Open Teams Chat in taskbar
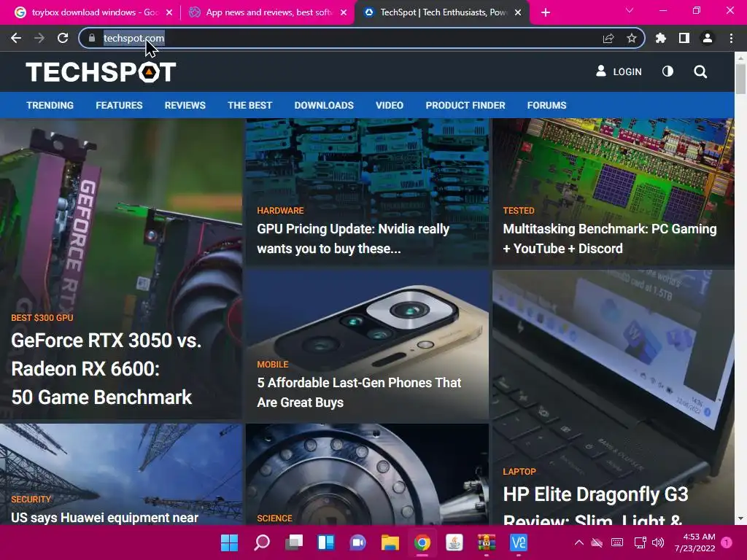 point(357,542)
